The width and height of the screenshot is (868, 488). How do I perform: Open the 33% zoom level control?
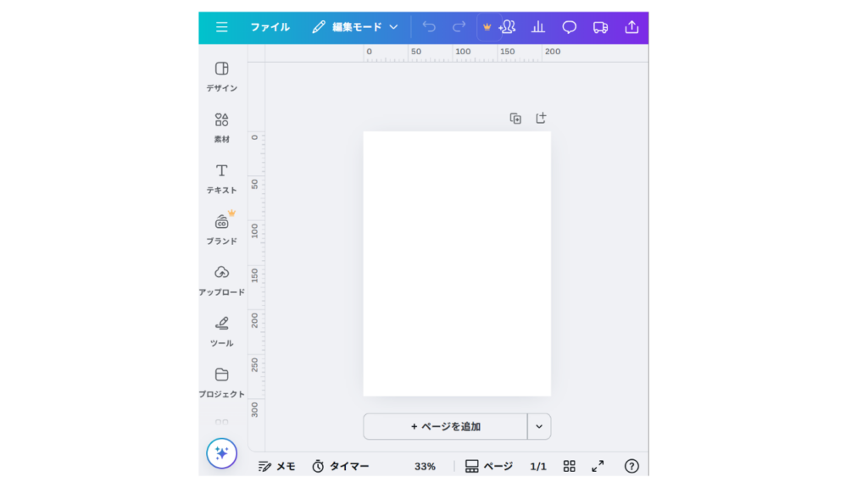coord(425,466)
